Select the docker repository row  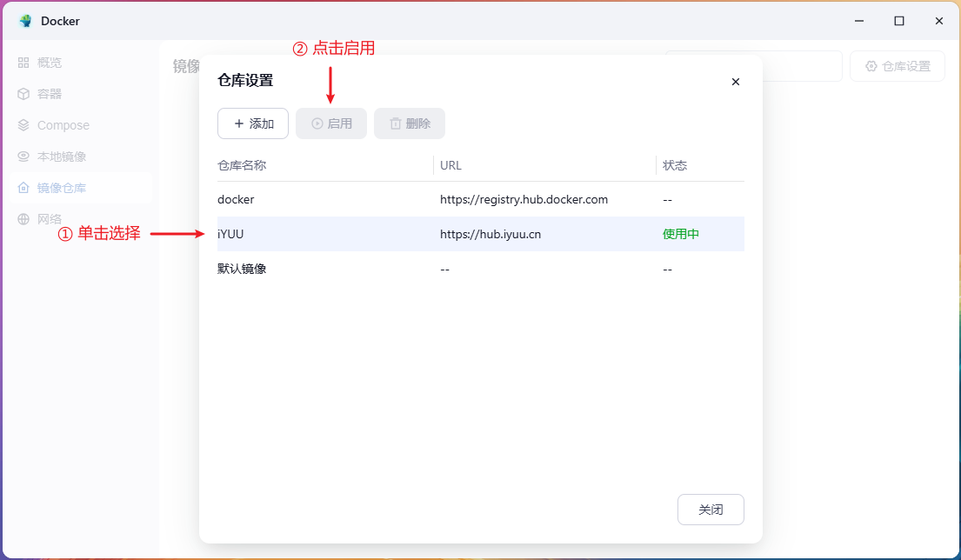[x=481, y=199]
